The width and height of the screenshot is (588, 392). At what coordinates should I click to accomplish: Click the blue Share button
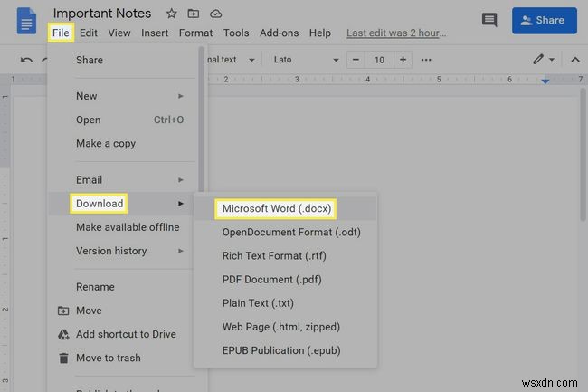tap(544, 20)
